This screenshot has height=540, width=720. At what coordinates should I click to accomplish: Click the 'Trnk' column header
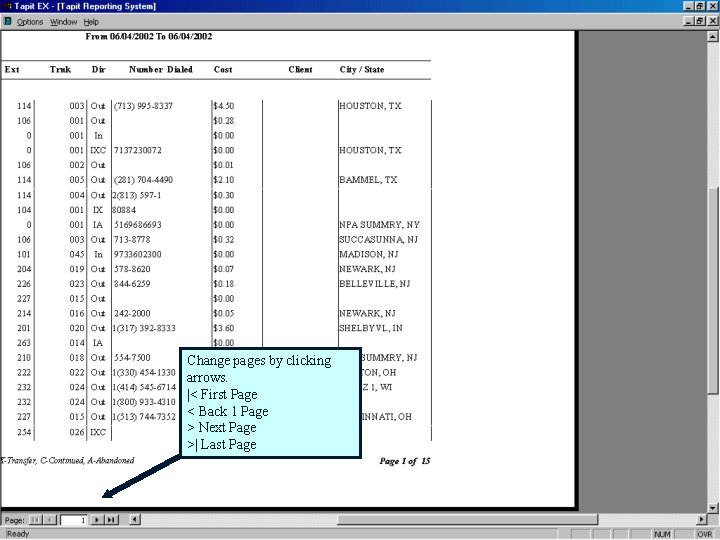[x=60, y=69]
